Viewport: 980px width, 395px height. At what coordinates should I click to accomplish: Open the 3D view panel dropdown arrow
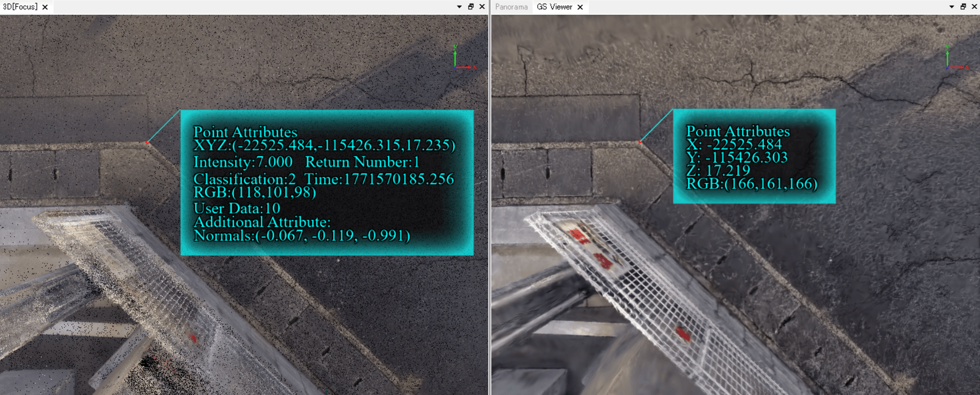[459, 7]
